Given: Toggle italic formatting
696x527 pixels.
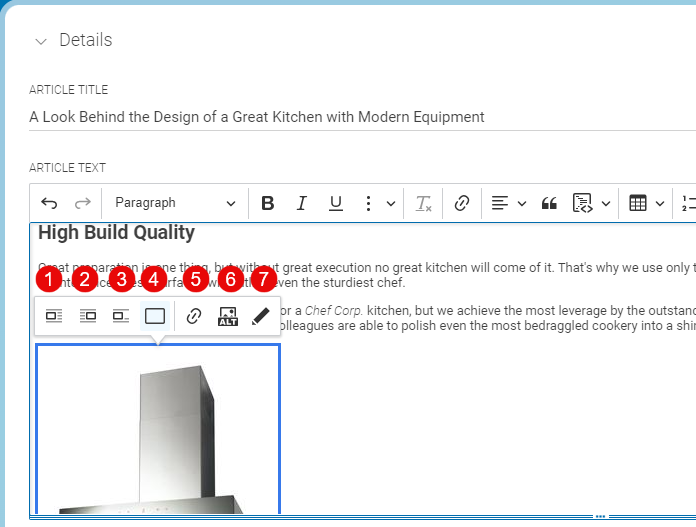Looking at the screenshot, I should coord(301,203).
